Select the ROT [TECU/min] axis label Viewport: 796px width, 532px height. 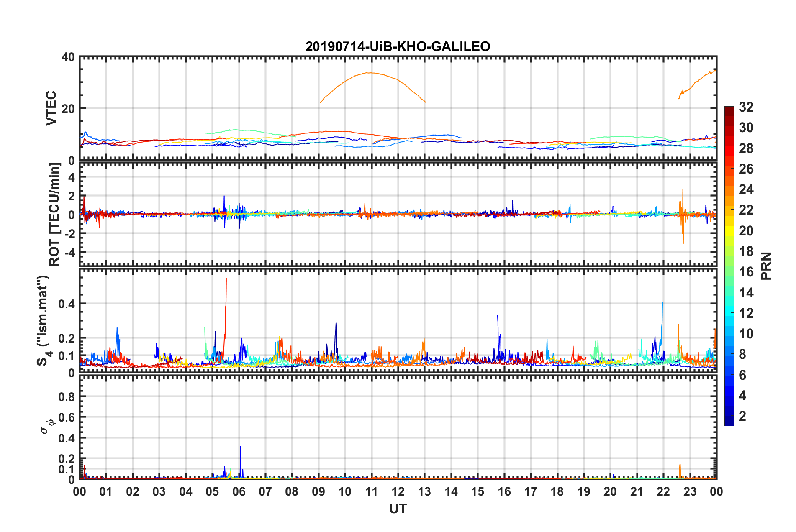click(x=54, y=215)
